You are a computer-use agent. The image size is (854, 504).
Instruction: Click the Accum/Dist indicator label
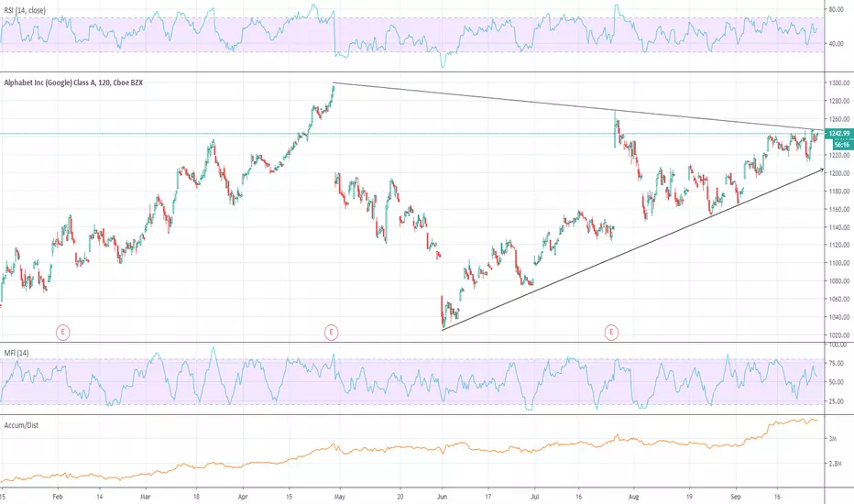pyautogui.click(x=21, y=425)
